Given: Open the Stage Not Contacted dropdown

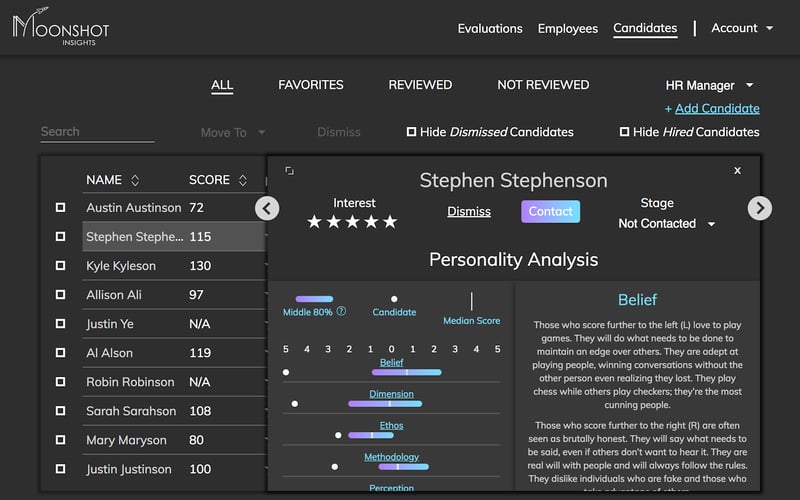Looking at the screenshot, I should tap(666, 223).
